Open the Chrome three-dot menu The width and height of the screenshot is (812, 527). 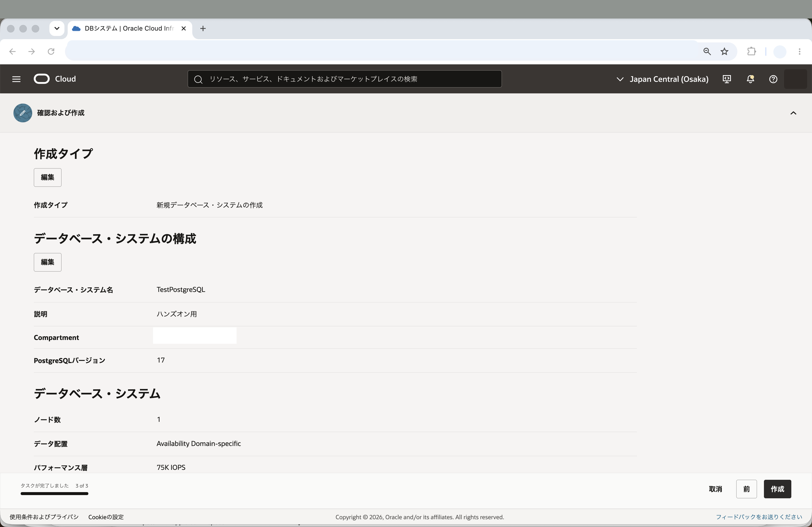(x=800, y=52)
